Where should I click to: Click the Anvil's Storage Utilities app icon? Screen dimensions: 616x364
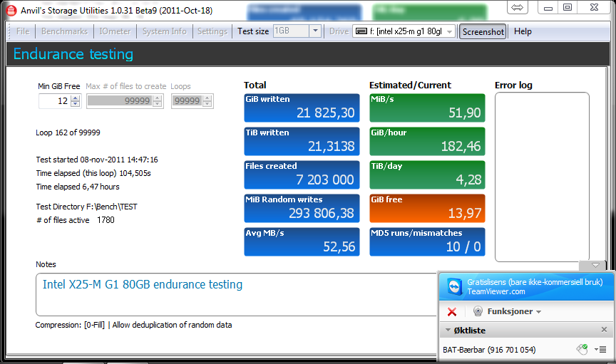11,10
